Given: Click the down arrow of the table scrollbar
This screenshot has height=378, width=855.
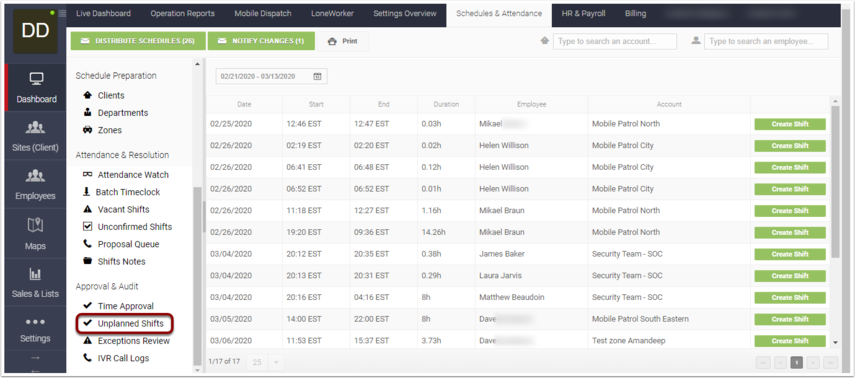Looking at the screenshot, I should point(836,343).
